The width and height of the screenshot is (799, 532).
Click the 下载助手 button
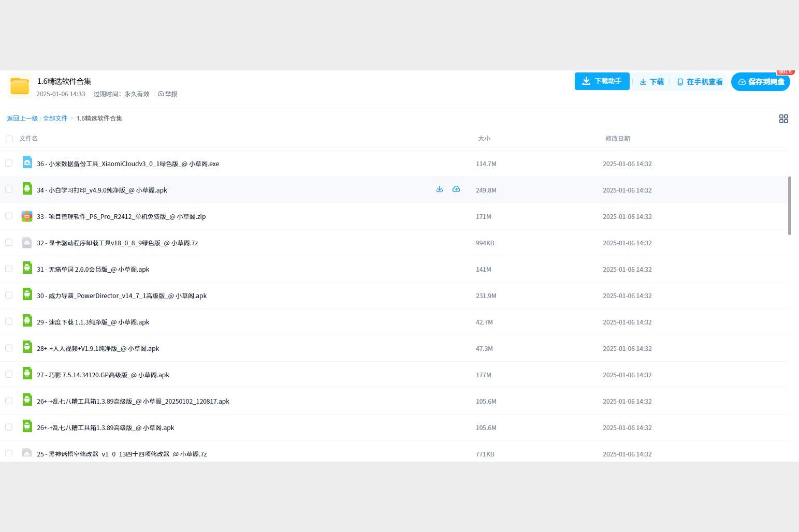[x=602, y=81]
